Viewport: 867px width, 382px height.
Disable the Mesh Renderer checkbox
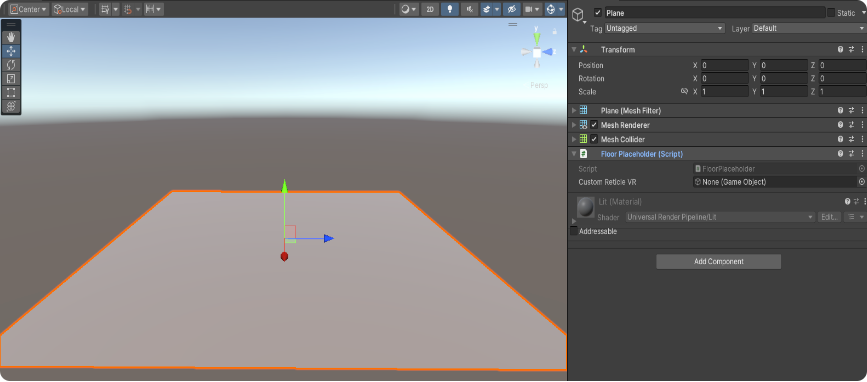coord(594,125)
